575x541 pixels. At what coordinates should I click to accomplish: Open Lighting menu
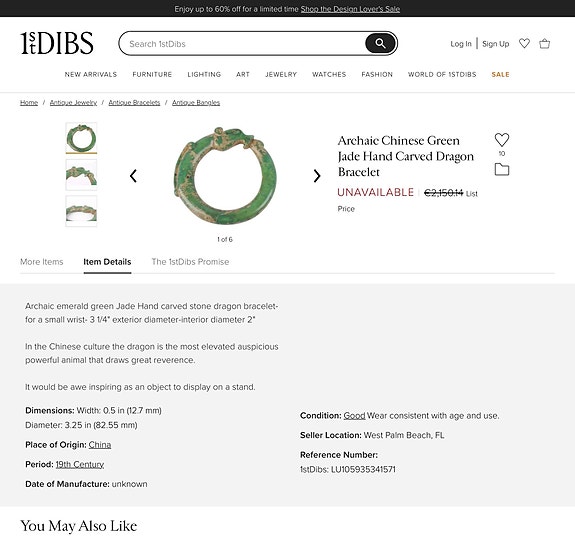pos(204,74)
